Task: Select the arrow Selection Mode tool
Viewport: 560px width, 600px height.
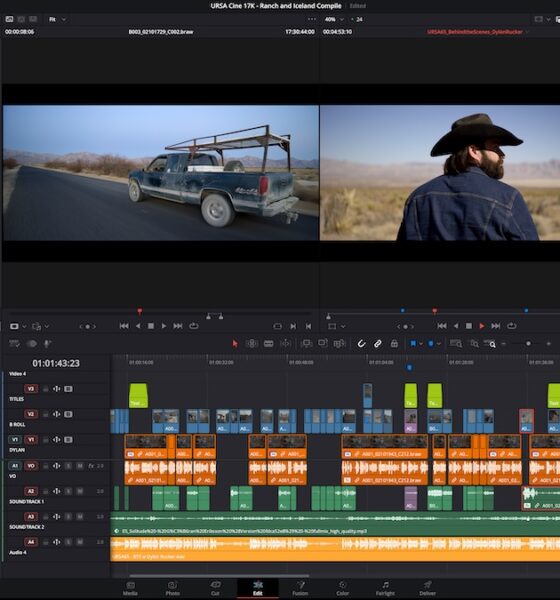Action: pyautogui.click(x=235, y=344)
